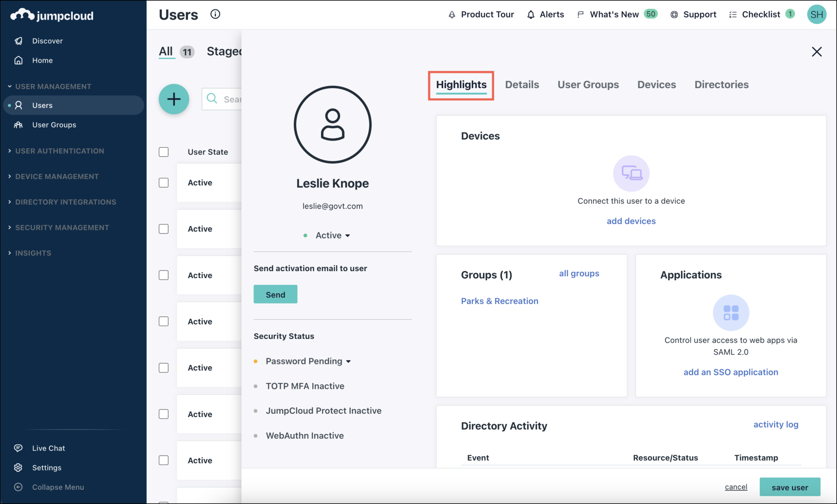
Task: Click the SH account avatar
Action: pyautogui.click(x=816, y=15)
